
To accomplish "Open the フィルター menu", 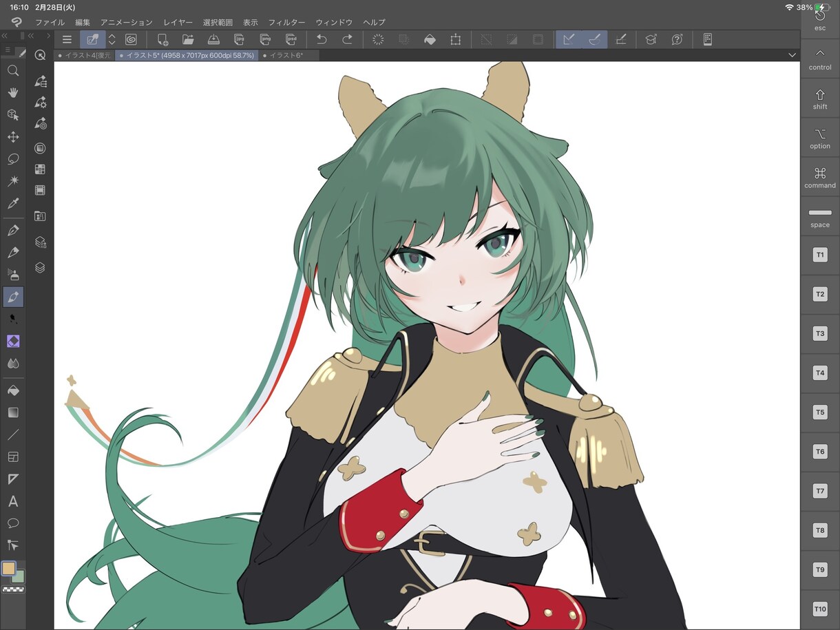I will 286,22.
